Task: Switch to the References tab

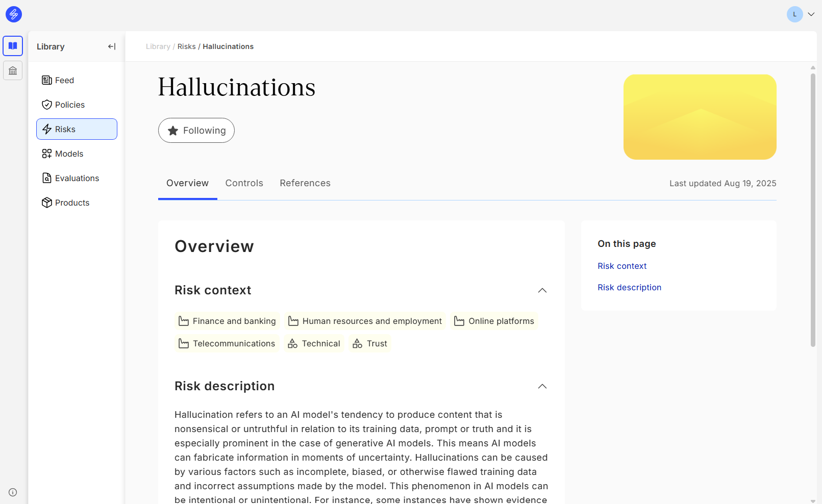Action: [x=305, y=183]
